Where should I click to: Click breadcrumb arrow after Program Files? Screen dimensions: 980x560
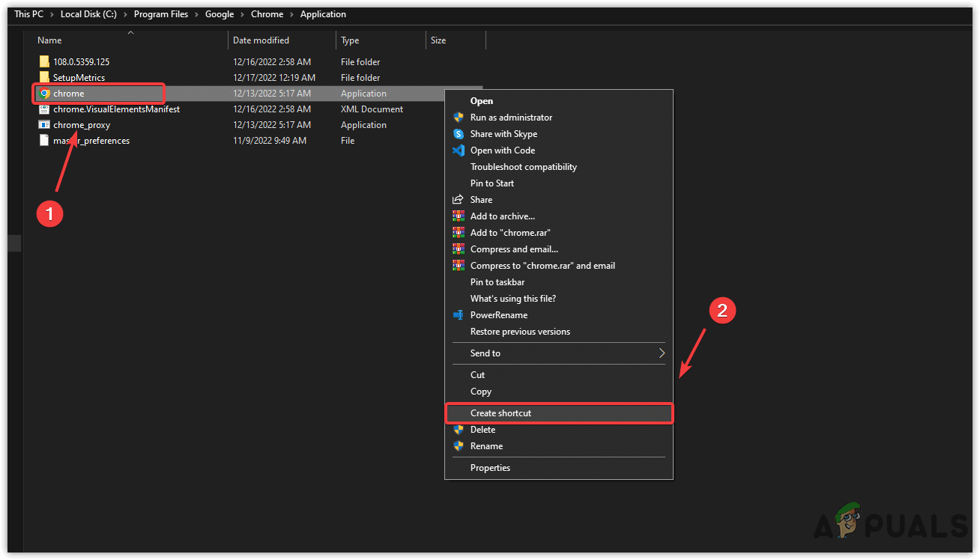196,14
